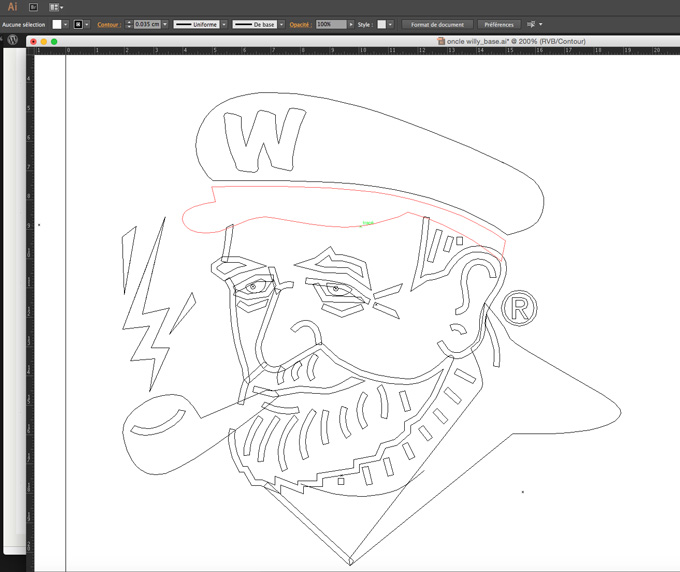
Task: Expand the align options dropdown arrow
Action: [x=540, y=24]
